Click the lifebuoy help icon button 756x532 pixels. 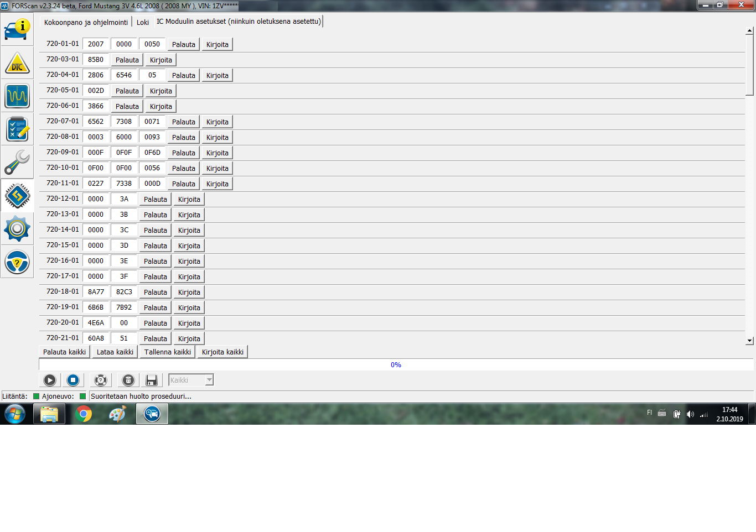pyautogui.click(x=100, y=380)
